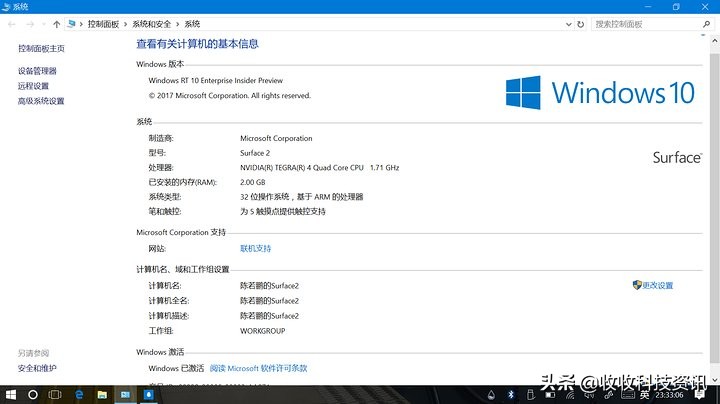Go up one level with up arrow
This screenshot has width=720, height=404.
coord(56,24)
